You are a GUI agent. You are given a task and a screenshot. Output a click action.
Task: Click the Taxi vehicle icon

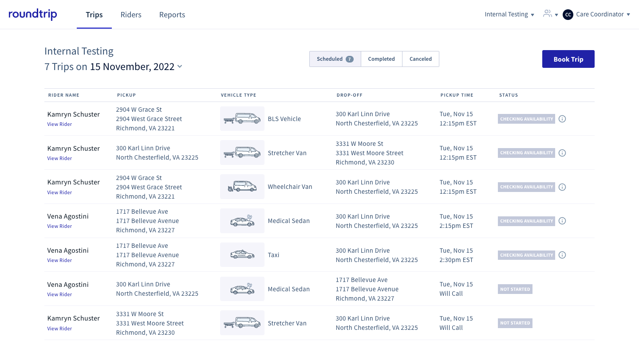coord(242,255)
